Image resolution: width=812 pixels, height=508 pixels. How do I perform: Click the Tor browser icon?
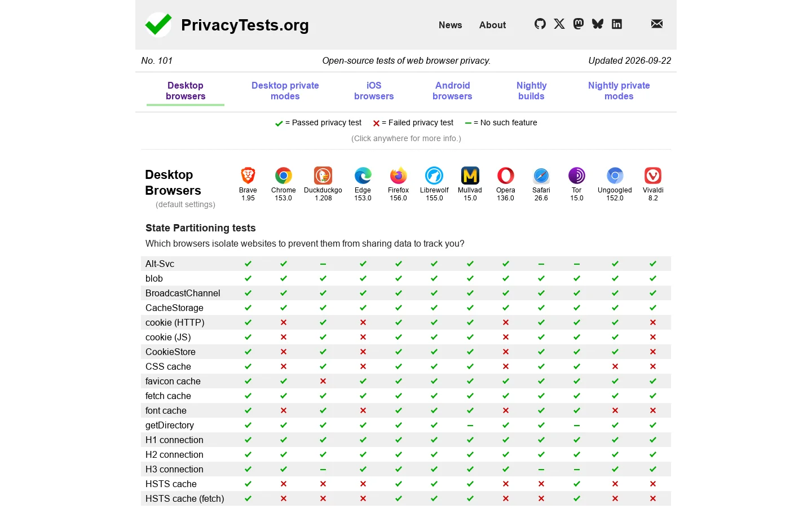[577, 176]
